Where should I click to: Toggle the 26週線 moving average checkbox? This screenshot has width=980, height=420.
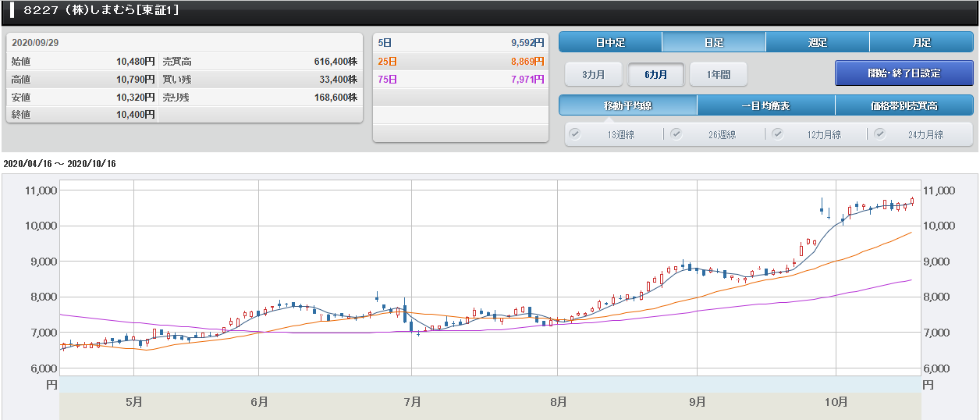676,133
